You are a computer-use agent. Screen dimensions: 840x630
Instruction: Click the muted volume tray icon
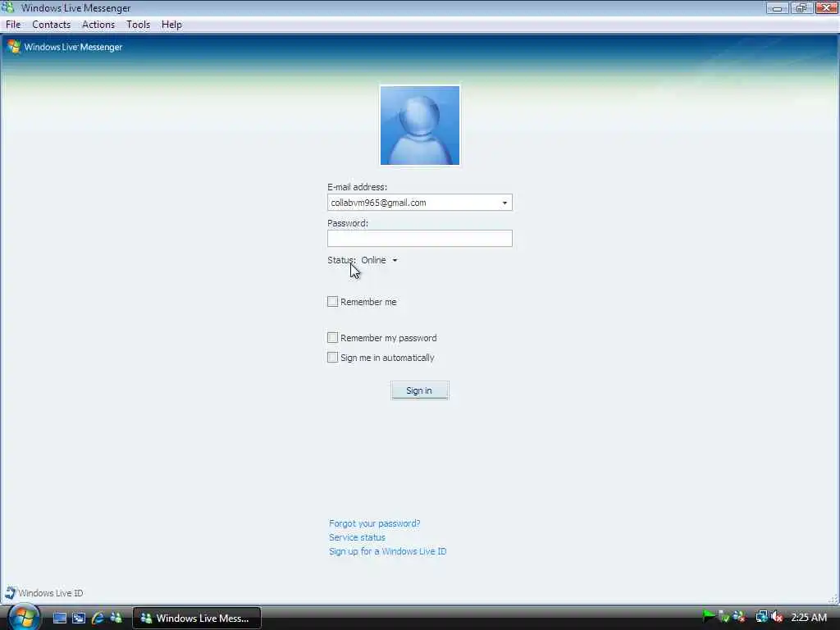pos(777,617)
